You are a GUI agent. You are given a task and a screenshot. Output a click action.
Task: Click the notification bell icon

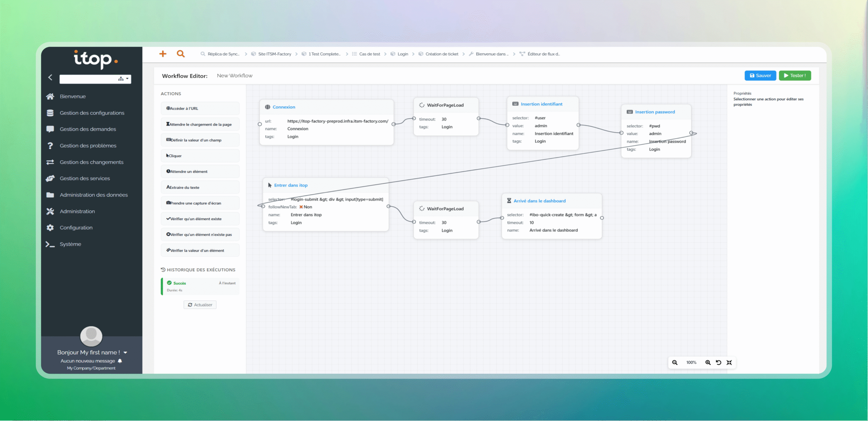pos(120,361)
